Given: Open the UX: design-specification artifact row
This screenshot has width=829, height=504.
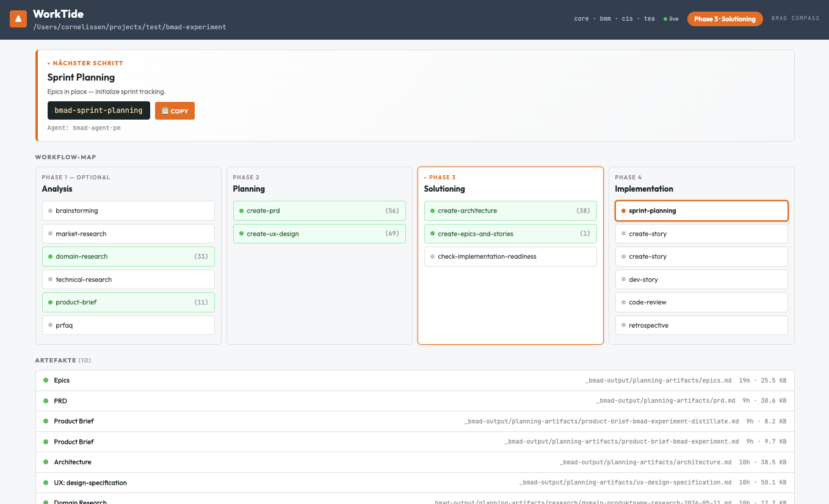Looking at the screenshot, I should point(415,483).
